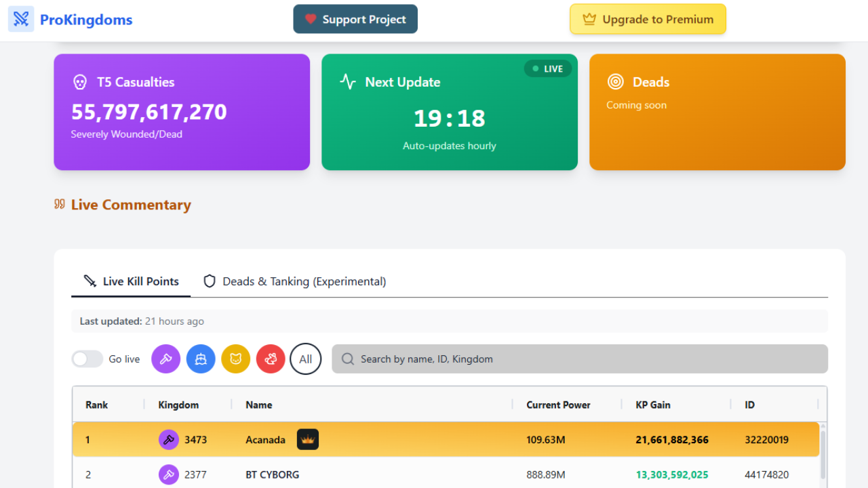Open the ProKingdoms home link text
Viewport: 868px width, 488px height.
(x=86, y=20)
